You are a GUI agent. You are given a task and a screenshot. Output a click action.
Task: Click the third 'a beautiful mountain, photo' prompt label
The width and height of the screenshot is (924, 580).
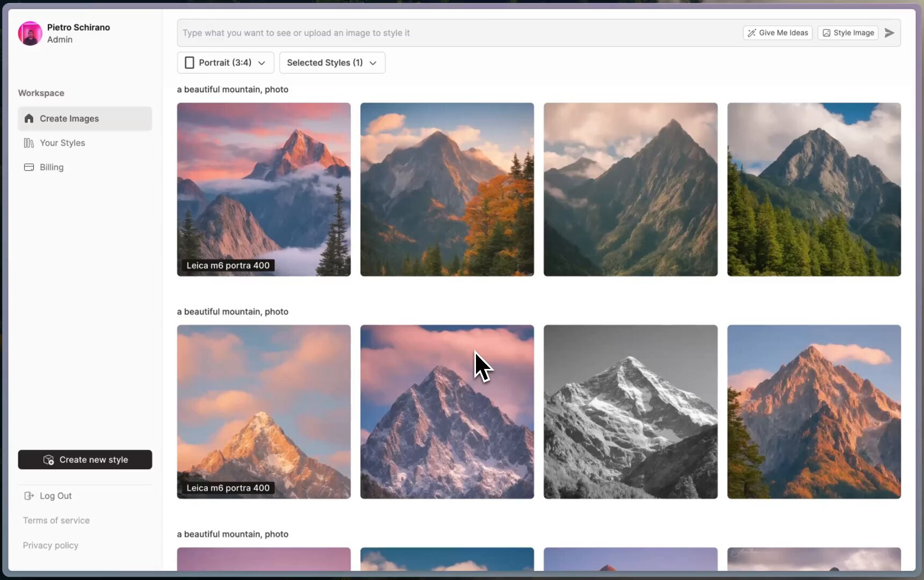coord(233,534)
